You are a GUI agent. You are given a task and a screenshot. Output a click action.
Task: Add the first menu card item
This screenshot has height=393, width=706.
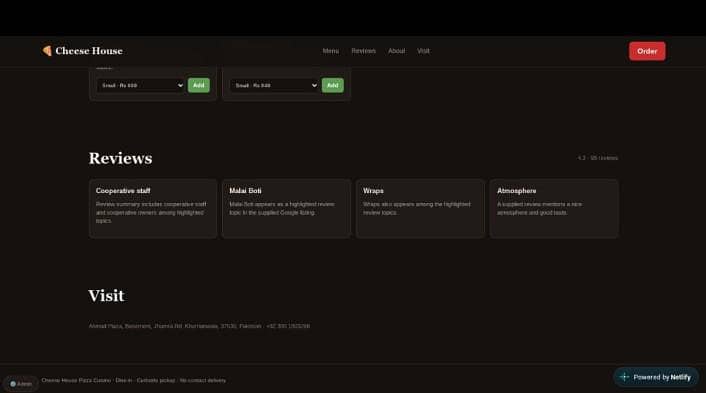tap(199, 85)
